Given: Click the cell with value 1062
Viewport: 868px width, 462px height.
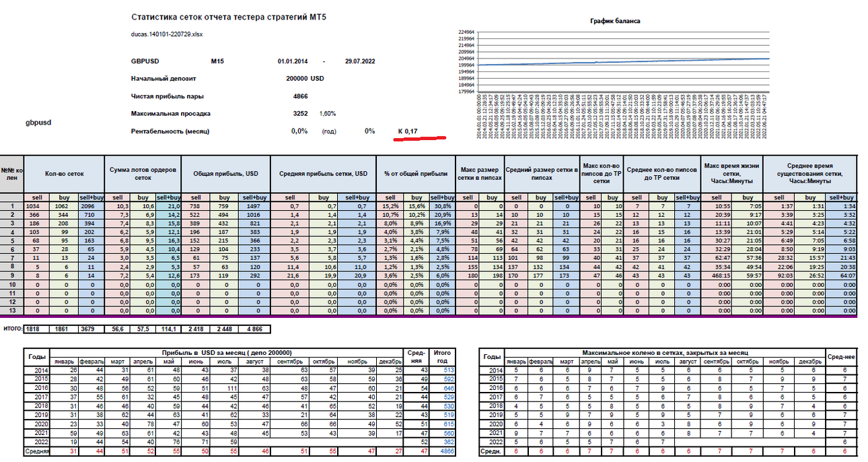Looking at the screenshot, I should pyautogui.click(x=64, y=205).
